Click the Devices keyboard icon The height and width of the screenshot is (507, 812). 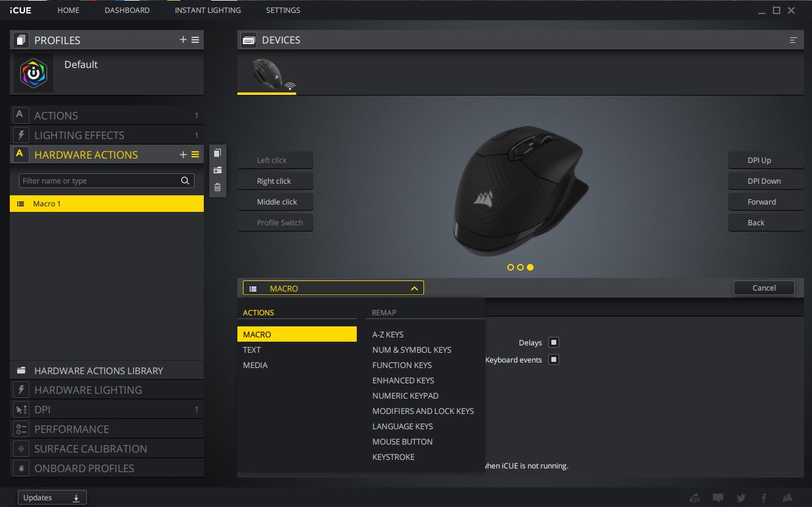(x=249, y=40)
